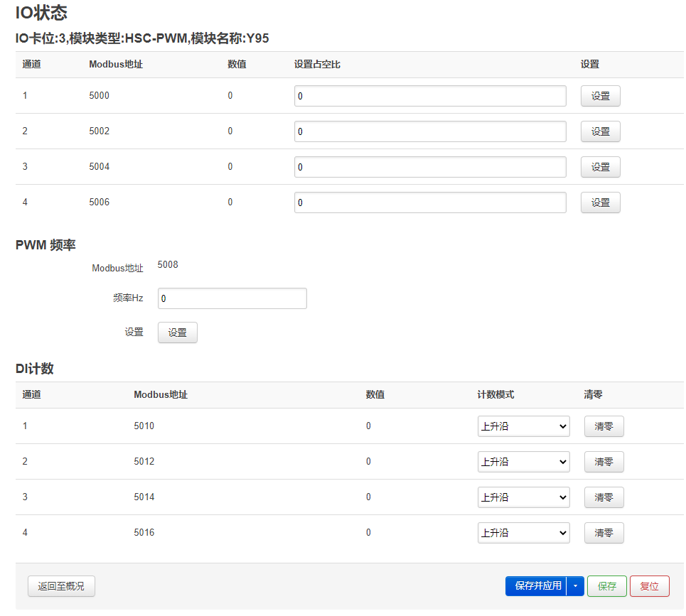
Task: Click the 频率Hz input field
Action: [x=232, y=298]
